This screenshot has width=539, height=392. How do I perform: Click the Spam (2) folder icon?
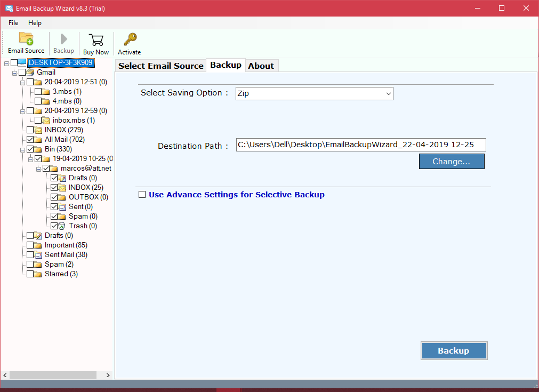tap(38, 265)
